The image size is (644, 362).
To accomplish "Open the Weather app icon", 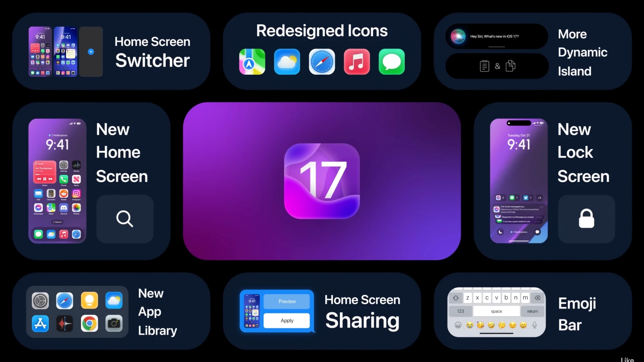I will (287, 61).
